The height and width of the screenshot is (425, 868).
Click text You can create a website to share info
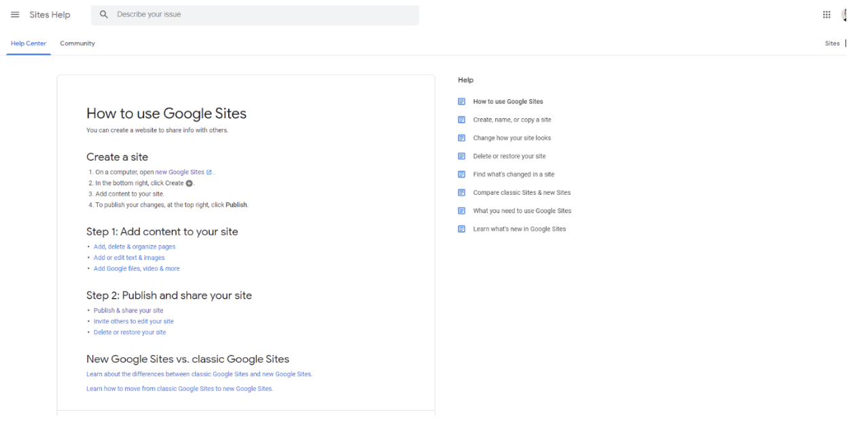pos(157,130)
